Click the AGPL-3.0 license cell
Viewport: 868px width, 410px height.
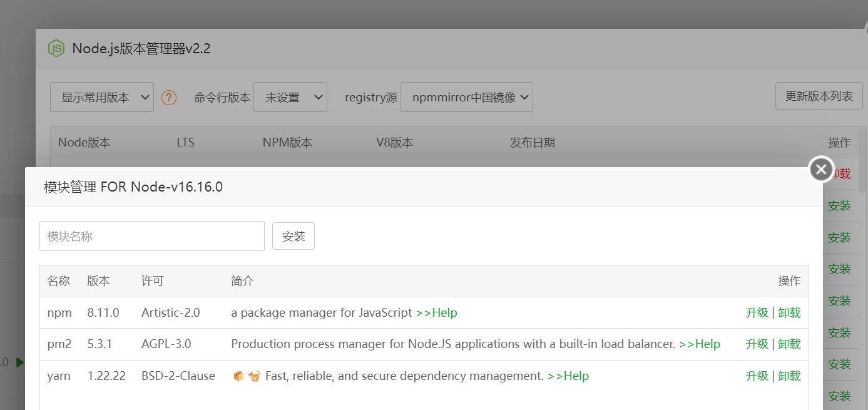pyautogui.click(x=166, y=344)
